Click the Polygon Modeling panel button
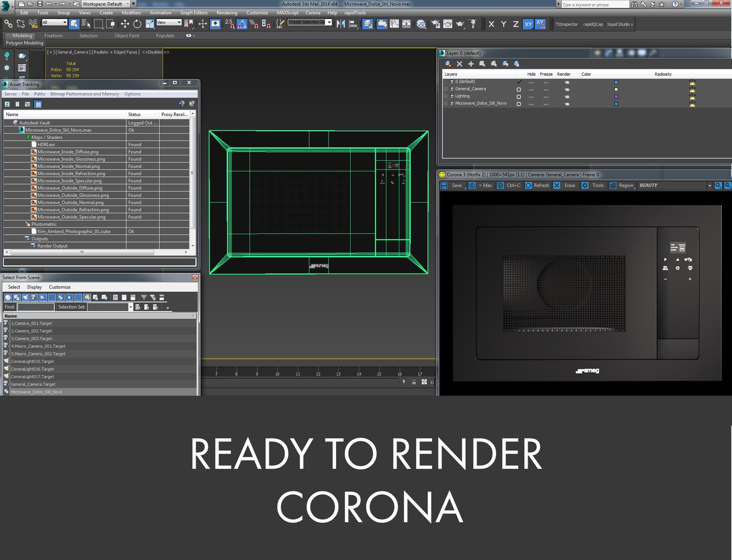Viewport: 732px width, 560px height. 24,43
